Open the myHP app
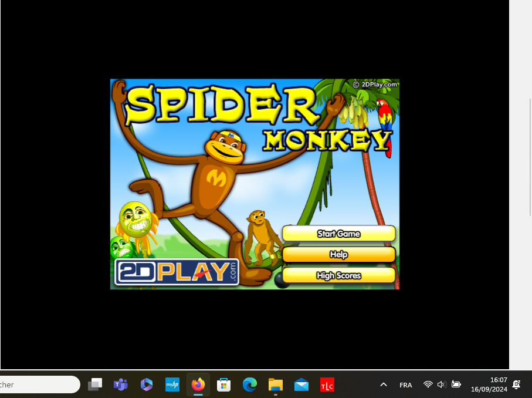Screen dimensions: 532x398 click(172, 384)
